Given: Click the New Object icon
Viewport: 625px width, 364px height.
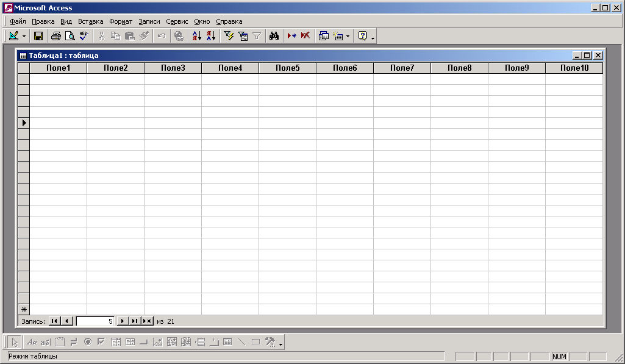Looking at the screenshot, I should pyautogui.click(x=338, y=36).
